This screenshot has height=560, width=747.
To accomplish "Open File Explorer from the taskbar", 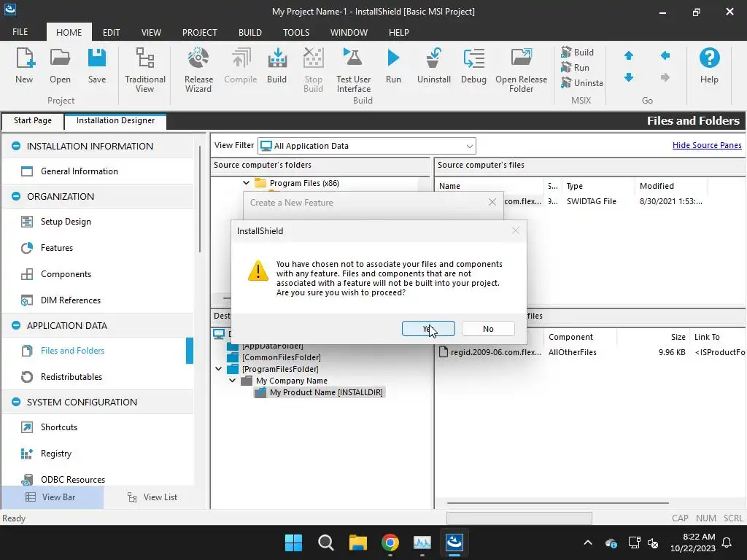I will point(357,542).
